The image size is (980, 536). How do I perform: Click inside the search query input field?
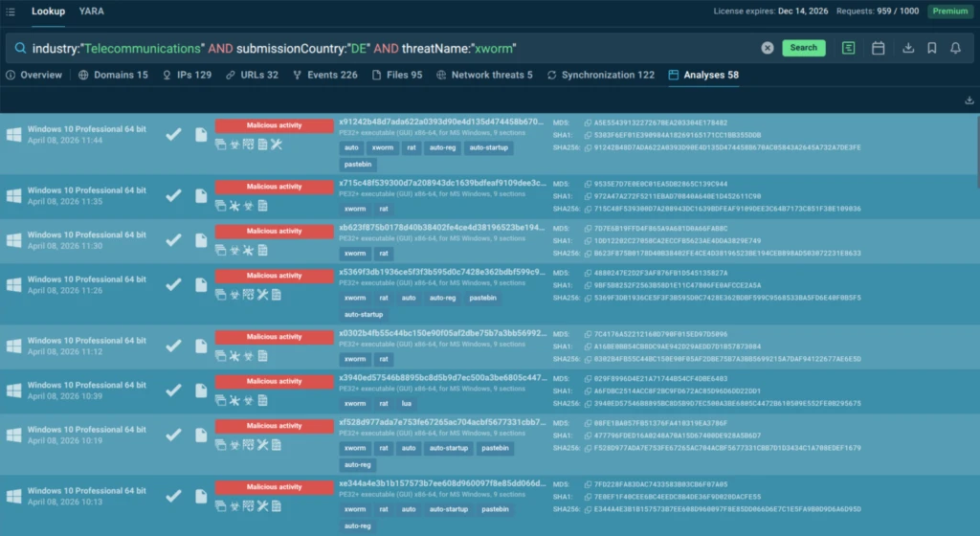coord(383,48)
